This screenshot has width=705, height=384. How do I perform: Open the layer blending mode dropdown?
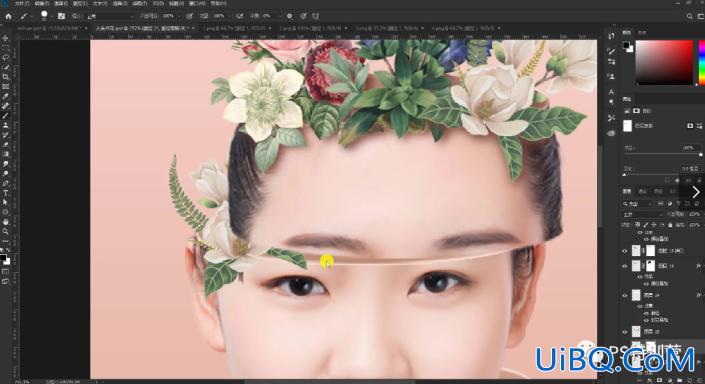(x=642, y=214)
